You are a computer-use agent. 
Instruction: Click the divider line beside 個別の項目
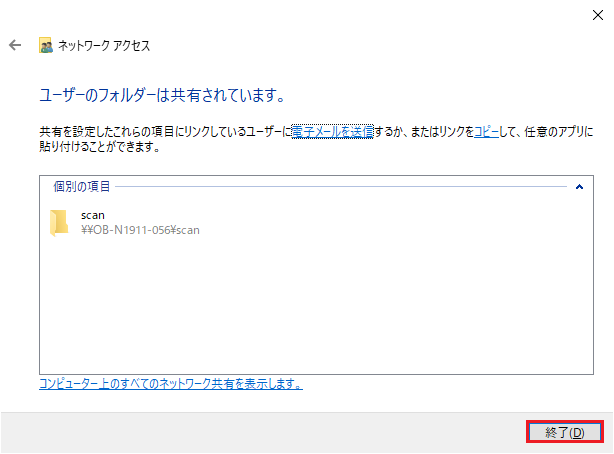tap(341, 186)
